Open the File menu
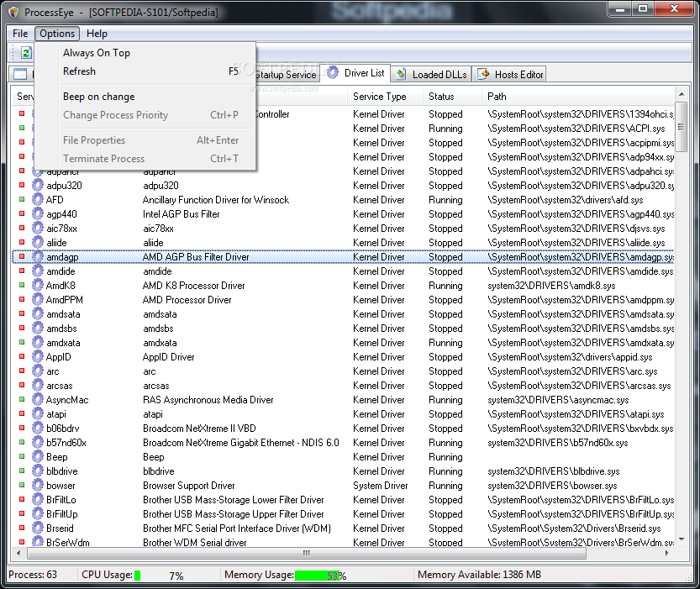The height and width of the screenshot is (589, 700). click(20, 34)
